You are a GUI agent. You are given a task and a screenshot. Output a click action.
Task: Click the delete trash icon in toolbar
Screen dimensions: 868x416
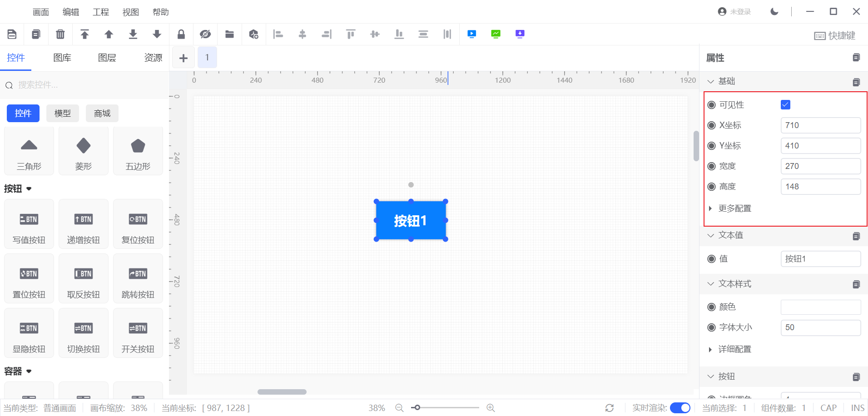click(60, 34)
